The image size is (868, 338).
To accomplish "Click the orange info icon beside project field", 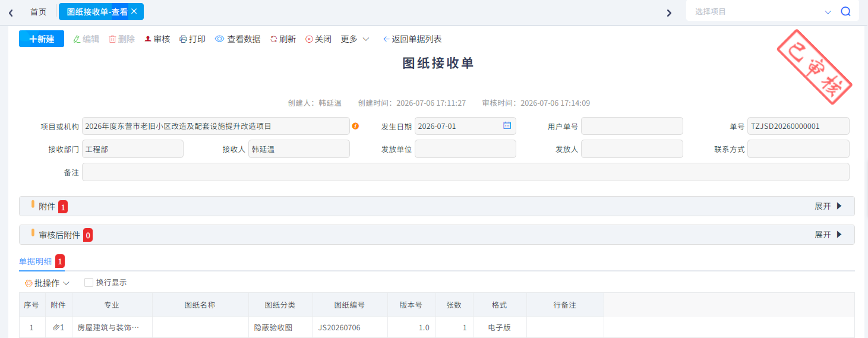I will 355,126.
